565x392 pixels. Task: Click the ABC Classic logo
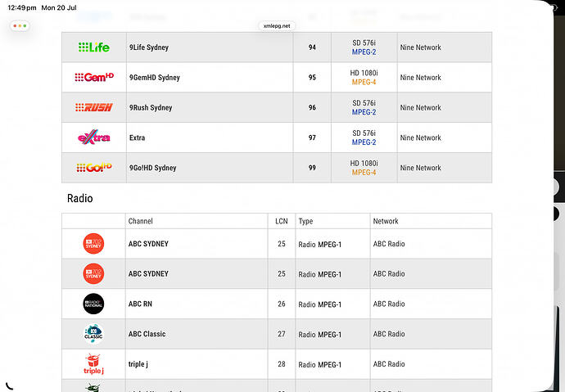(93, 334)
